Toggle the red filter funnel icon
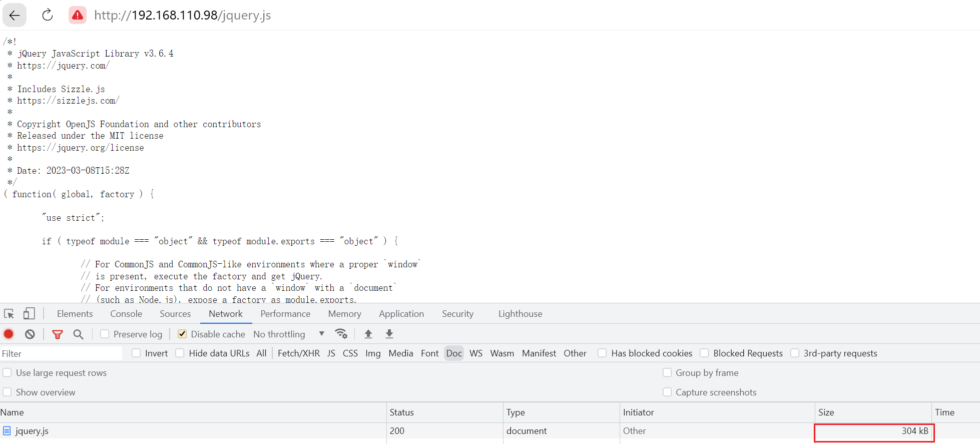This screenshot has height=444, width=980. [58, 334]
